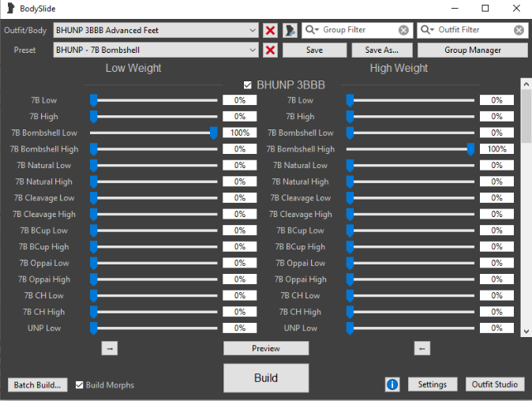Click the high weight 7B Cleavage Low slider
Viewport: 532px width, 401px height.
point(410,198)
